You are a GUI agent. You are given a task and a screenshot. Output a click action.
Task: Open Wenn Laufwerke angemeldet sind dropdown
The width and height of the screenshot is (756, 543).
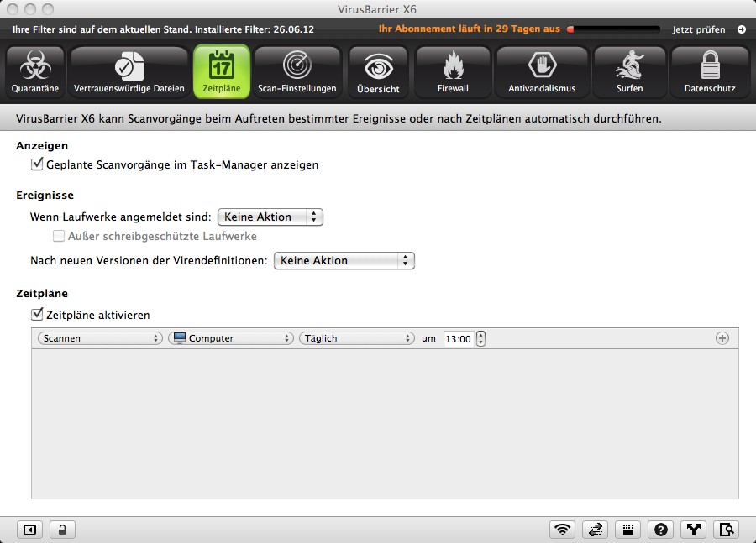tap(270, 217)
